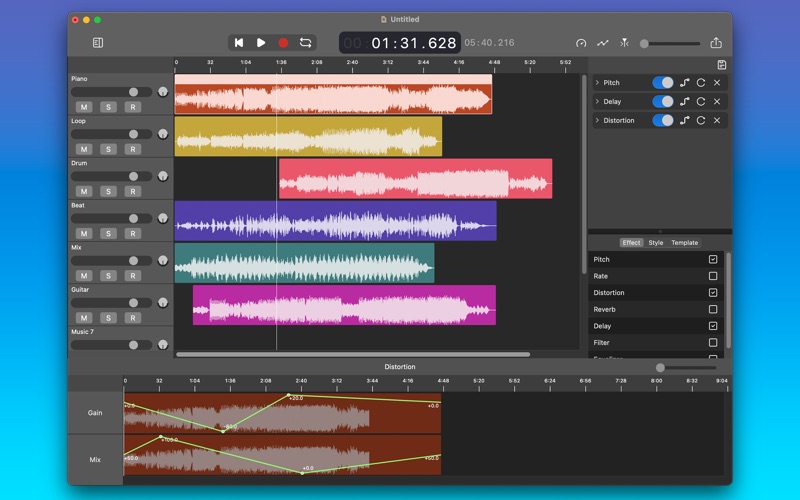Turn off the Pitch effect switch
The height and width of the screenshot is (500, 800).
(x=663, y=82)
